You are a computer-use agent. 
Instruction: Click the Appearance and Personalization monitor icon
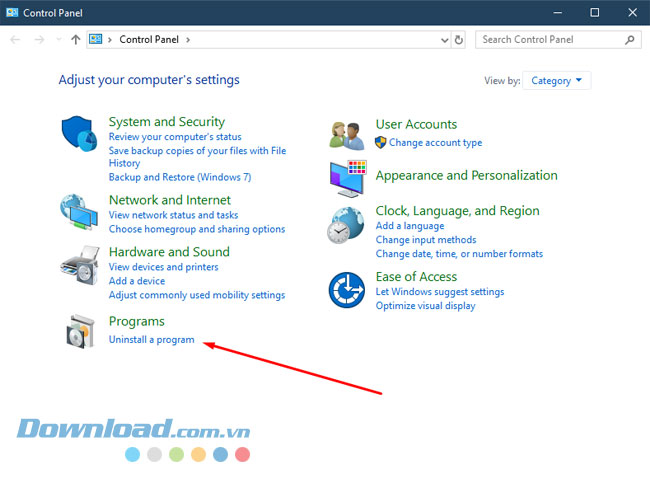(346, 177)
